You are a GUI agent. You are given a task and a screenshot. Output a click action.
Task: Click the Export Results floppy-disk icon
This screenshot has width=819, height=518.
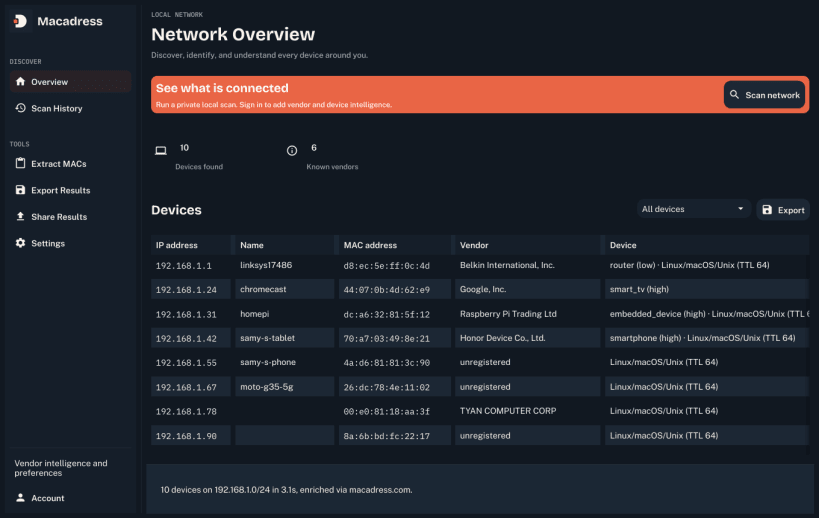pyautogui.click(x=20, y=190)
